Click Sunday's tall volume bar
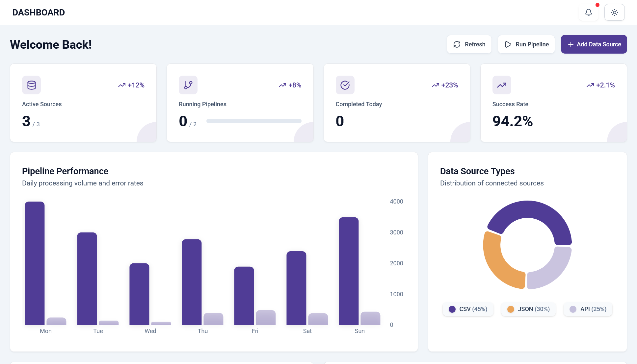637x364 pixels. 349,271
